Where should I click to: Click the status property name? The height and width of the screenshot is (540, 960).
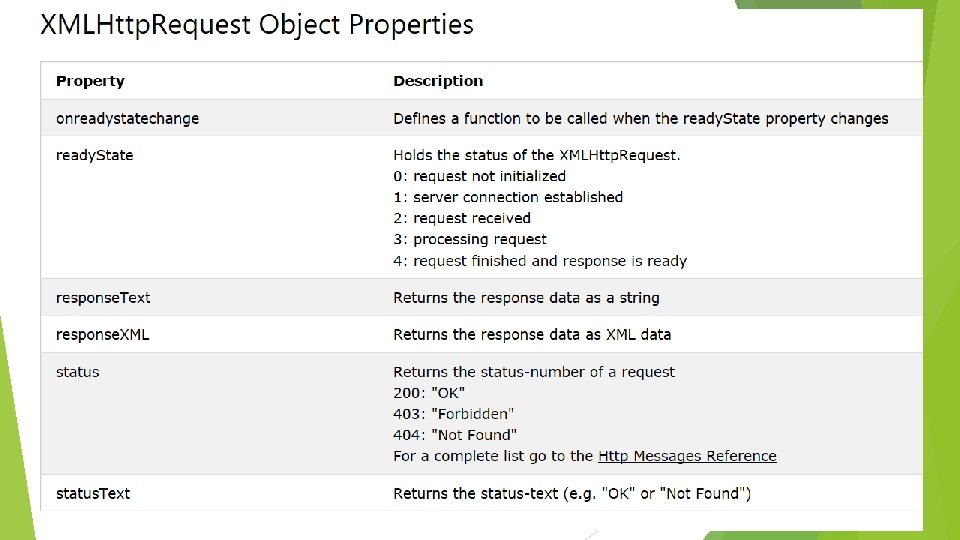click(x=77, y=372)
